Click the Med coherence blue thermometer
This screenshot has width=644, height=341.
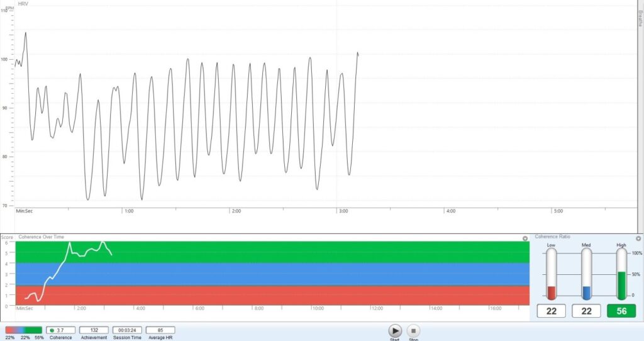pos(587,274)
